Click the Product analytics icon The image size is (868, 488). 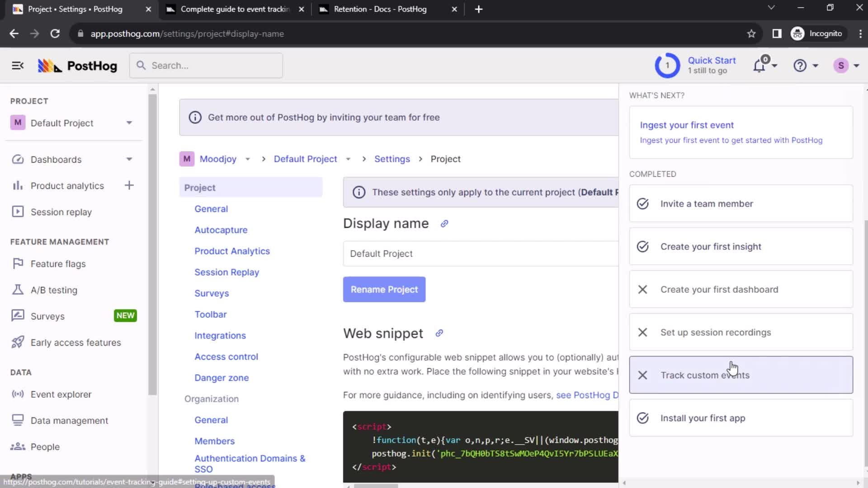[16, 185]
